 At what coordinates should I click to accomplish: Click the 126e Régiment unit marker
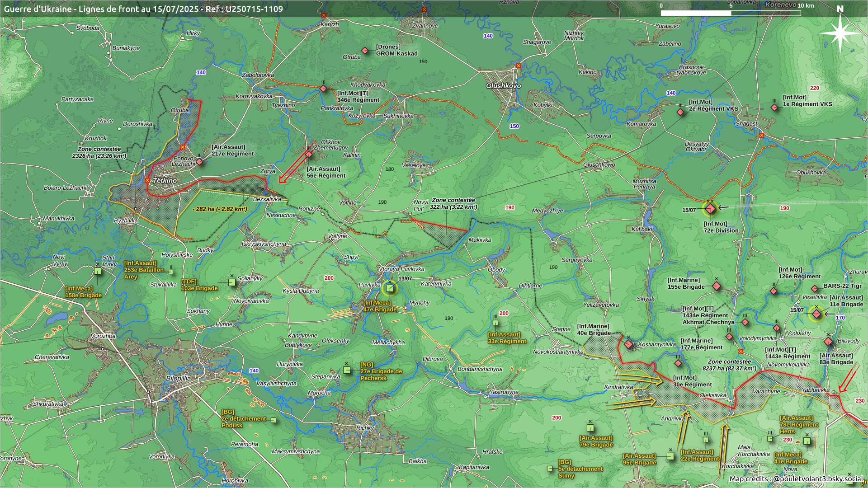(x=774, y=291)
